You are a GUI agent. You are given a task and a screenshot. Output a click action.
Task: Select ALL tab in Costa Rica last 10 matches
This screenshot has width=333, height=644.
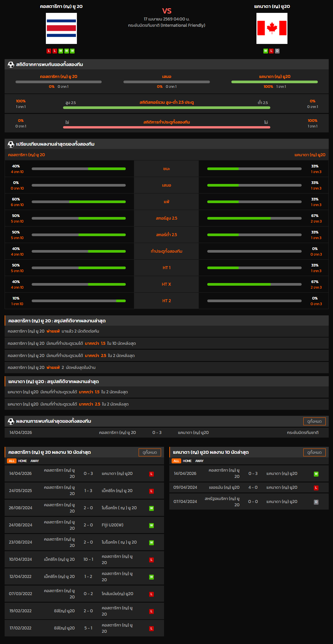click(x=12, y=461)
